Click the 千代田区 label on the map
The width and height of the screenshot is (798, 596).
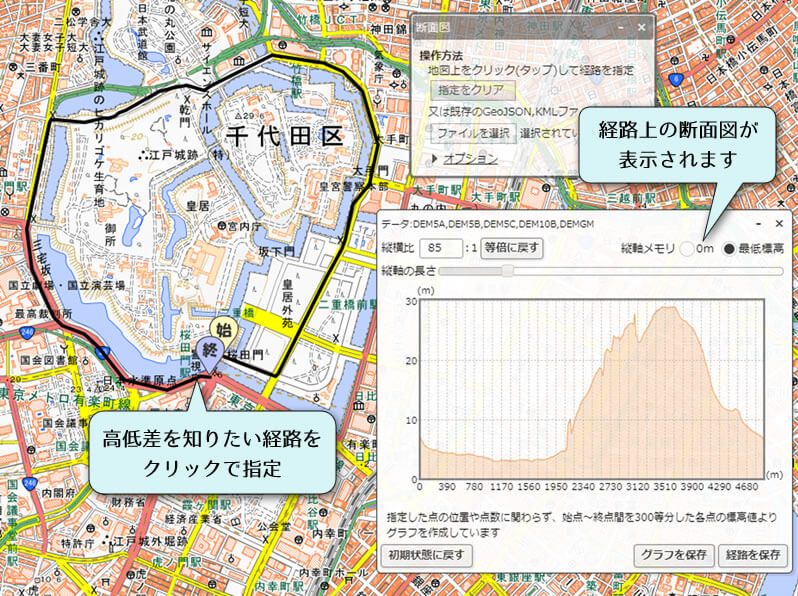click(285, 136)
